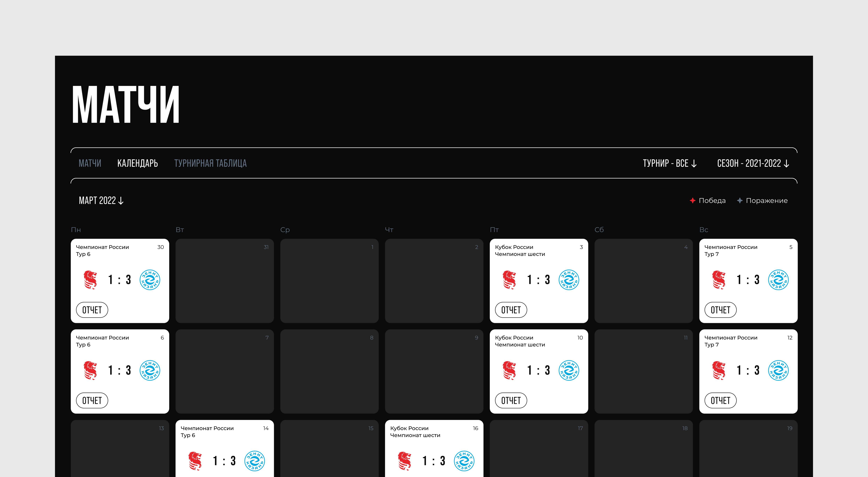Click red lion logo on day 6 card
868x477 pixels.
90,370
